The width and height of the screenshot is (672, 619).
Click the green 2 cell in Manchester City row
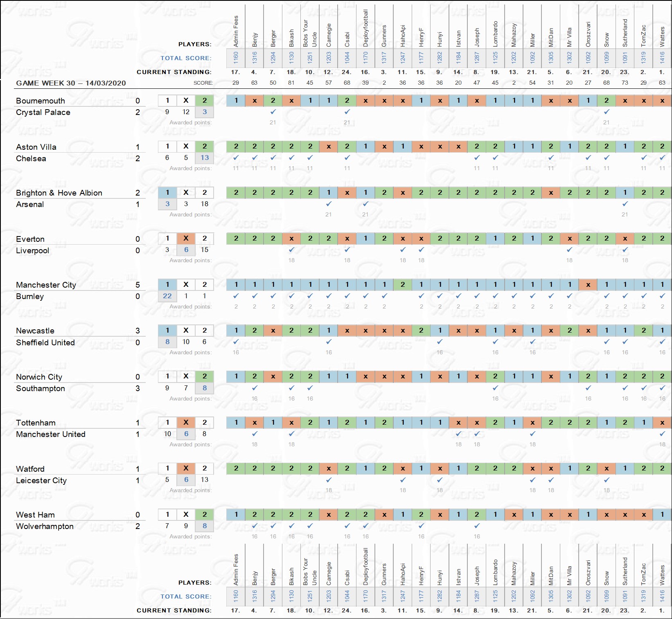click(403, 284)
